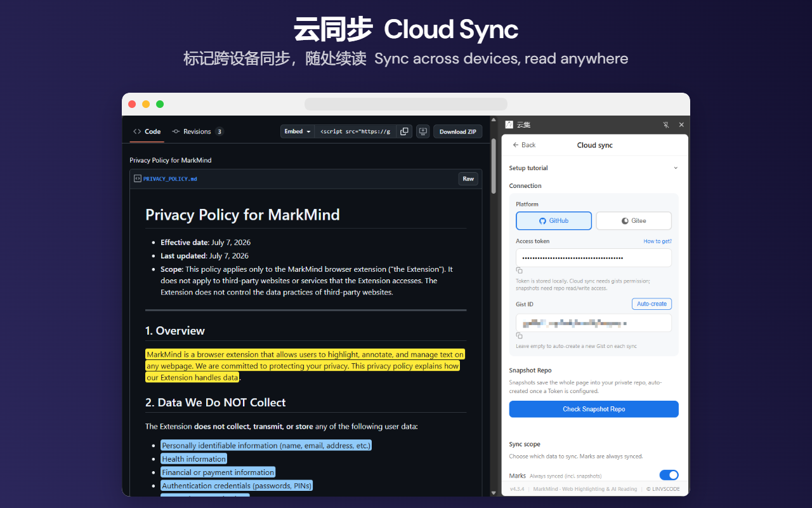Image resolution: width=812 pixels, height=508 pixels.
Task: Click blue highlight 'Health information'
Action: pos(193,458)
